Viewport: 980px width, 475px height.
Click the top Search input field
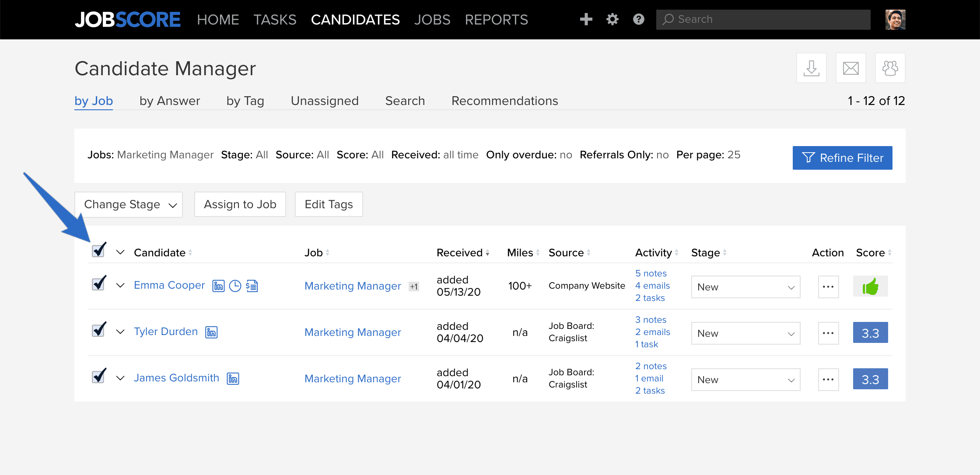tap(763, 20)
